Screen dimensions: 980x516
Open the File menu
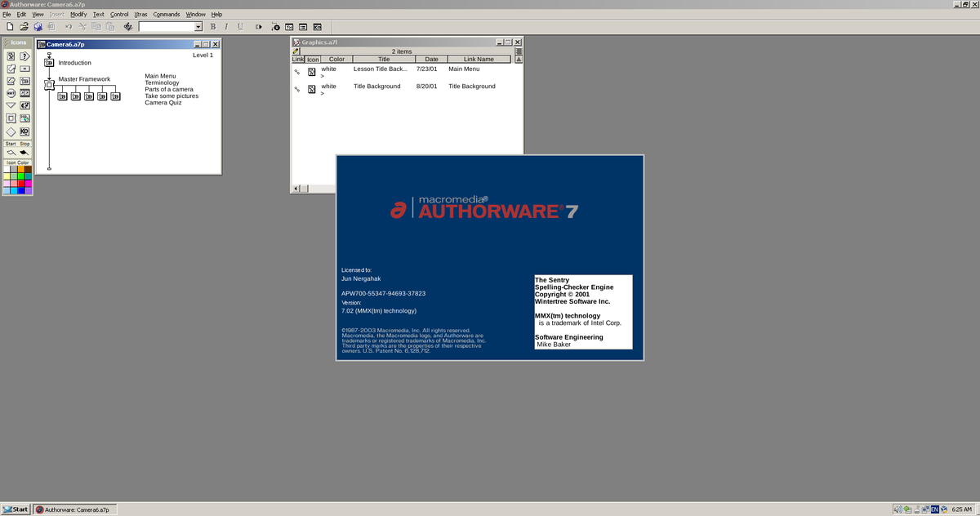point(7,14)
